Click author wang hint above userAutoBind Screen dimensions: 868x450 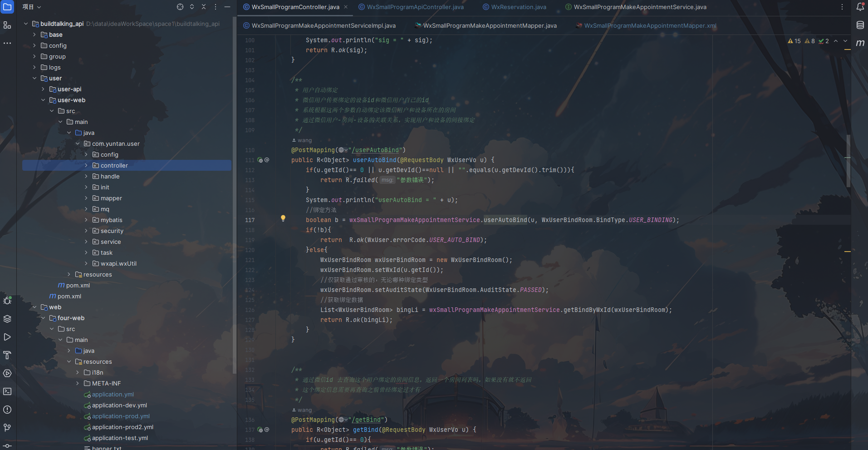pos(302,140)
